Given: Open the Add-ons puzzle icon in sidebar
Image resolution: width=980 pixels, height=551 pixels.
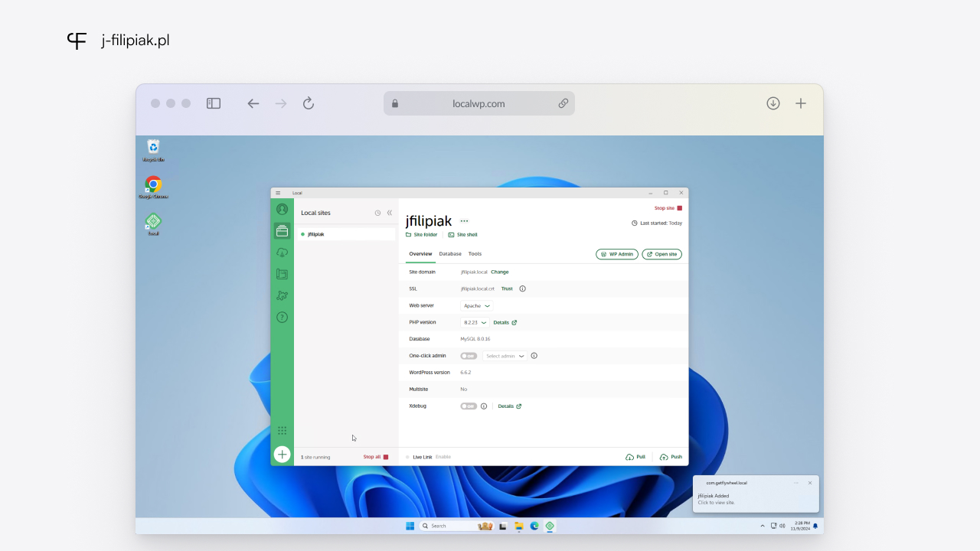Looking at the screenshot, I should (x=282, y=295).
